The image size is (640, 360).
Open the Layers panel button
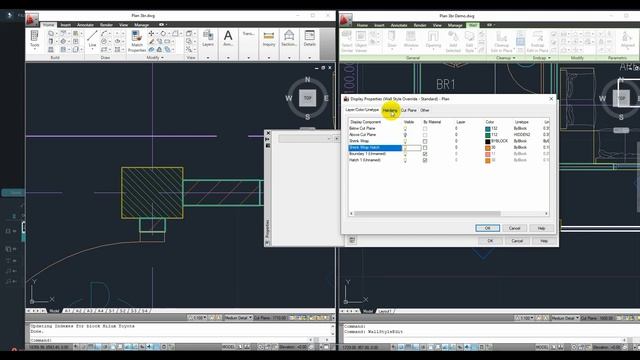tap(208, 38)
